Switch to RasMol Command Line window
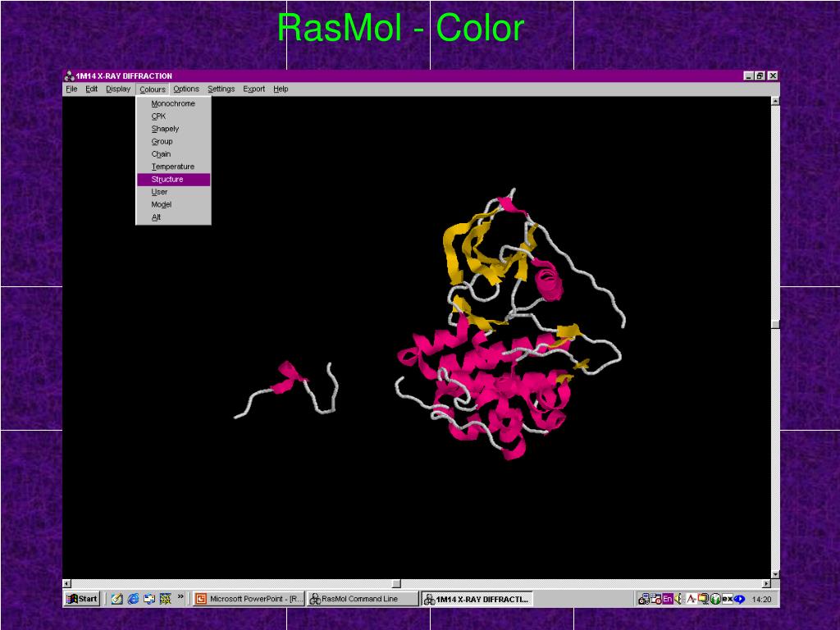 tap(363, 599)
